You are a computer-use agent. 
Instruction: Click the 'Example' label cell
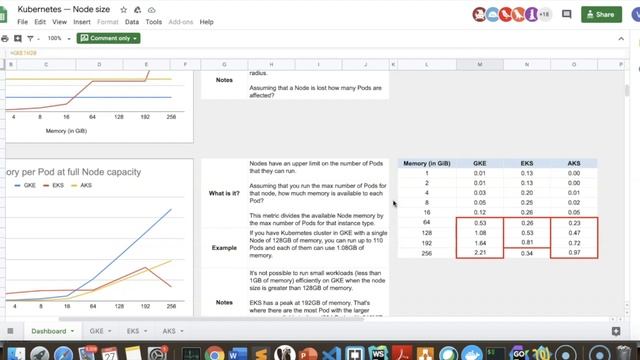pyautogui.click(x=224, y=248)
